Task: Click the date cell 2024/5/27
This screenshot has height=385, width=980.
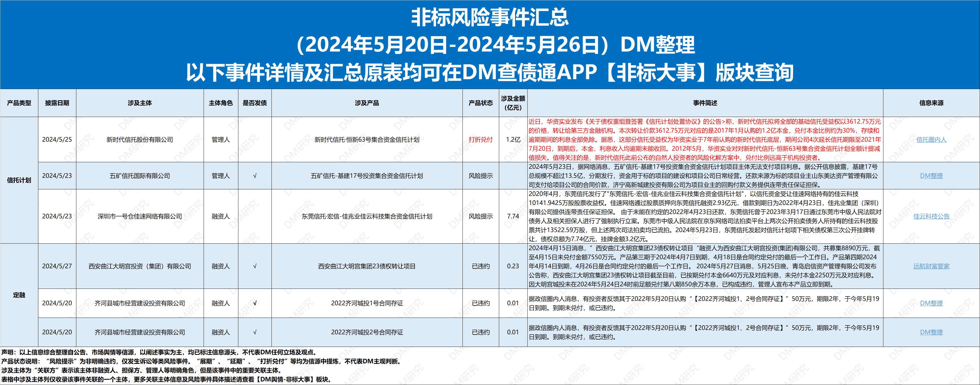Action: click(57, 266)
